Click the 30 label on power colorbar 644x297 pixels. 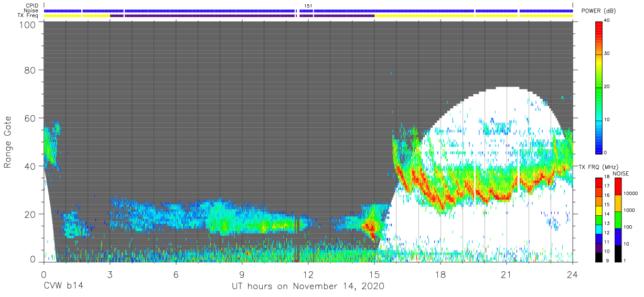point(607,54)
